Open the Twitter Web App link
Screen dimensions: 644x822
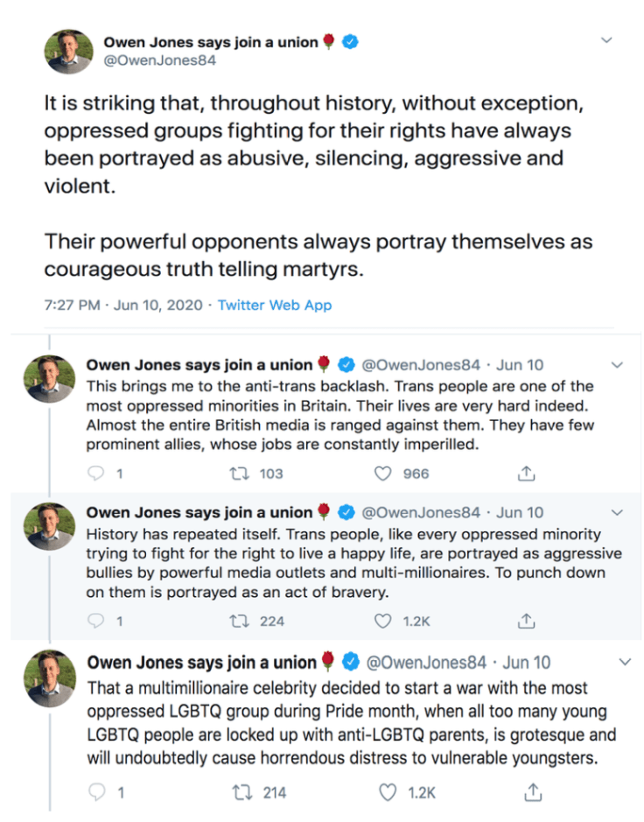(x=274, y=306)
